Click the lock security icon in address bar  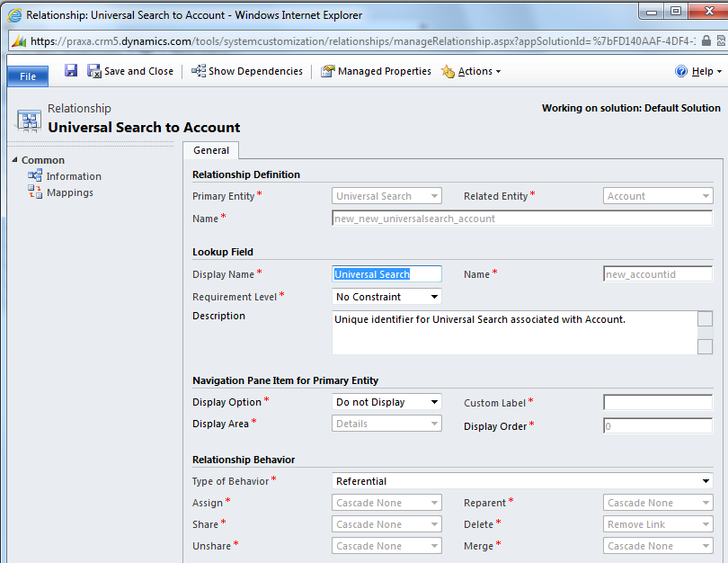tap(706, 40)
